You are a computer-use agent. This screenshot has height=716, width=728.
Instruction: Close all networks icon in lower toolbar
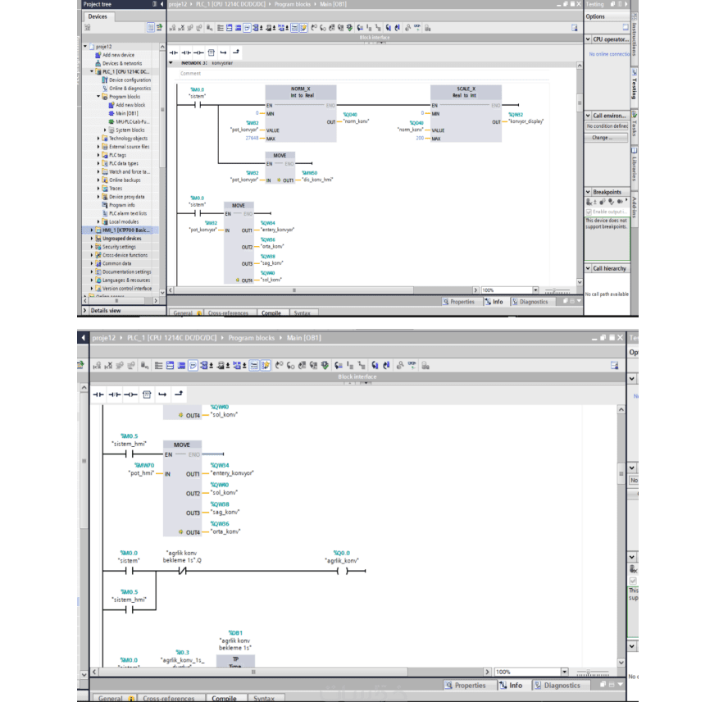click(x=181, y=366)
